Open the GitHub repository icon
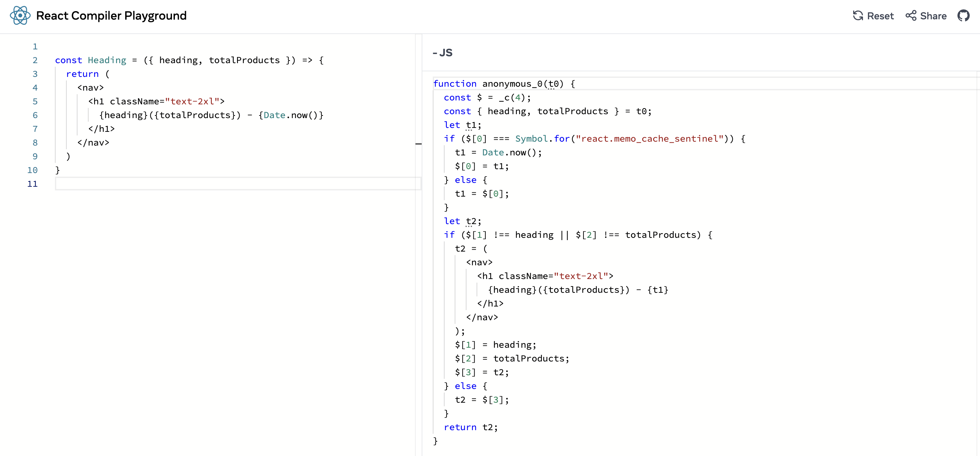 pos(963,16)
